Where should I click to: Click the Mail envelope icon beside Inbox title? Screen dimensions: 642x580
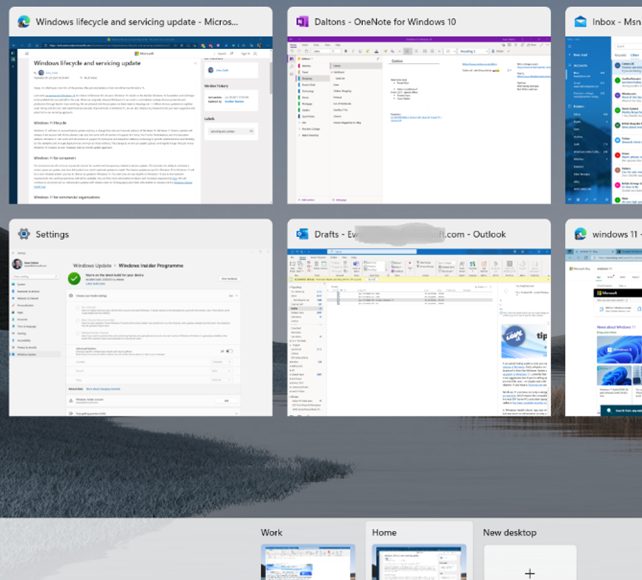(580, 22)
